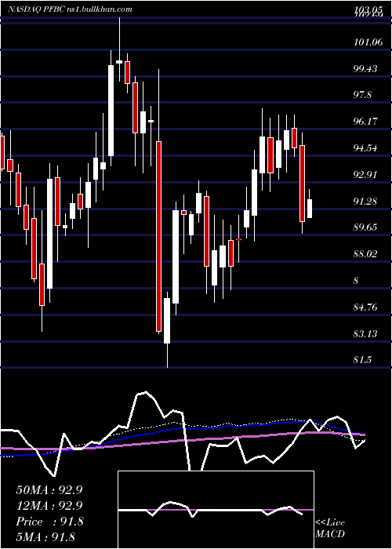Click the <<Live MACD label
This screenshot has height=549, width=392.
point(330,529)
